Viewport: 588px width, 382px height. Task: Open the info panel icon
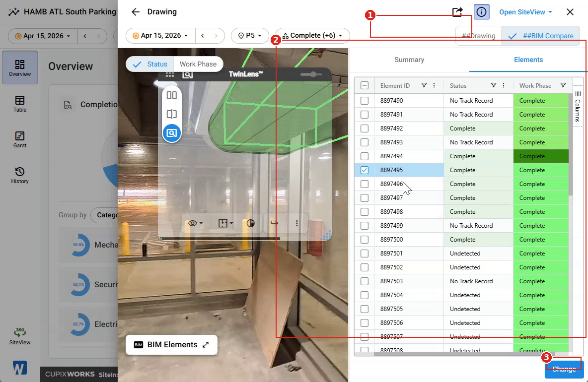482,12
